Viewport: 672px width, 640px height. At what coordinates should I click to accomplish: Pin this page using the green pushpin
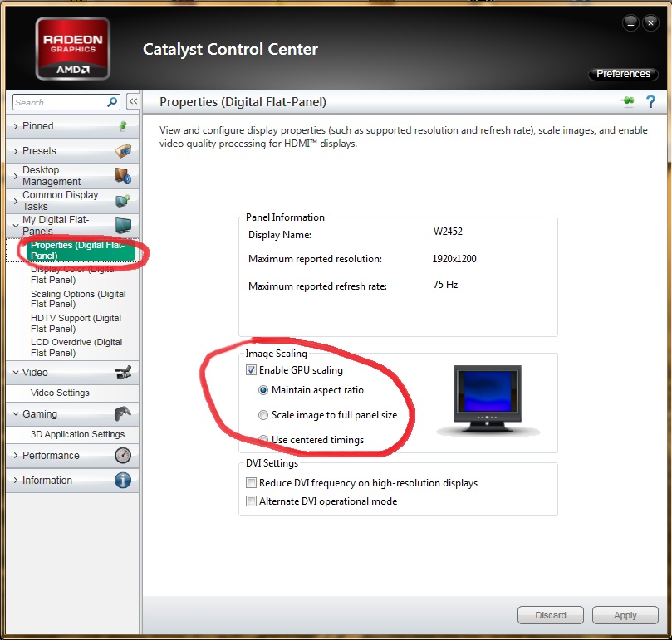pyautogui.click(x=627, y=101)
